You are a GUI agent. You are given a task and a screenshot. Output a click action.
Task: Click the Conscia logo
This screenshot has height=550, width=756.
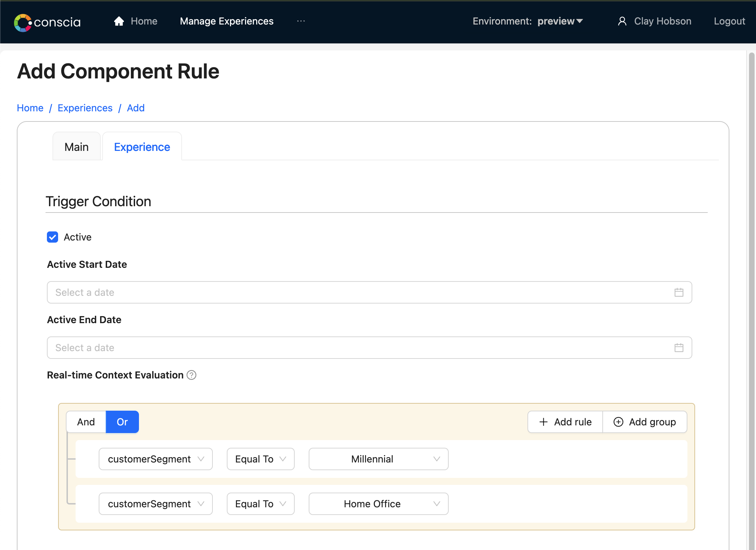click(47, 22)
